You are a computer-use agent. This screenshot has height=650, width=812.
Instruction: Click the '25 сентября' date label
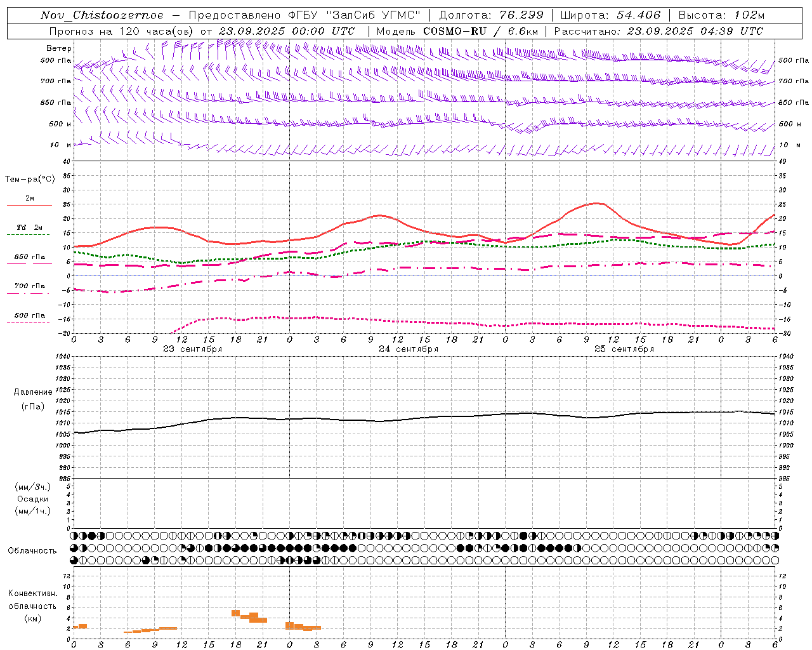click(x=624, y=349)
